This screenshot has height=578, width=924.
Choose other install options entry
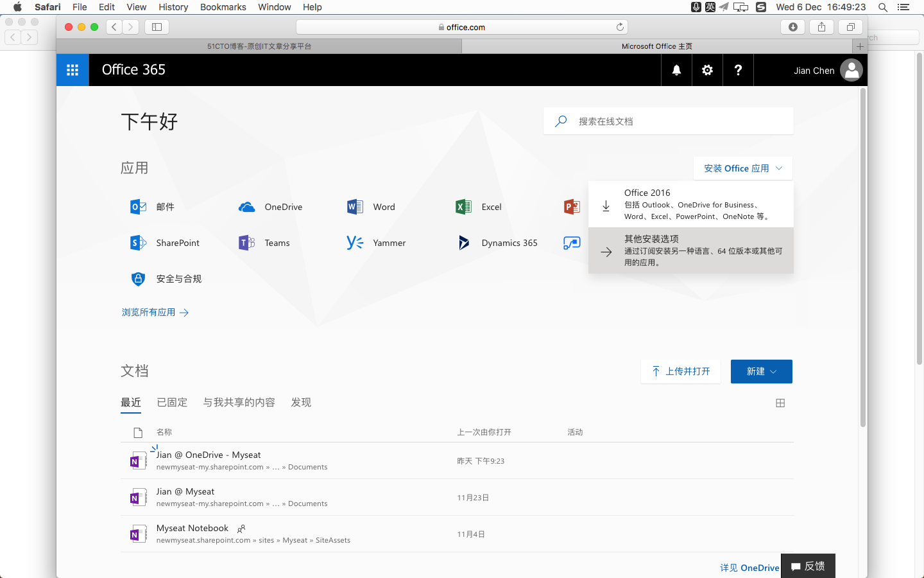pos(691,250)
